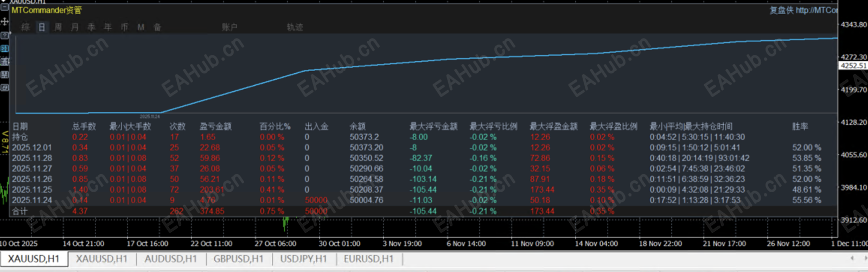Click the 最大浮盈金额 column header
868x272 pixels.
pos(553,126)
